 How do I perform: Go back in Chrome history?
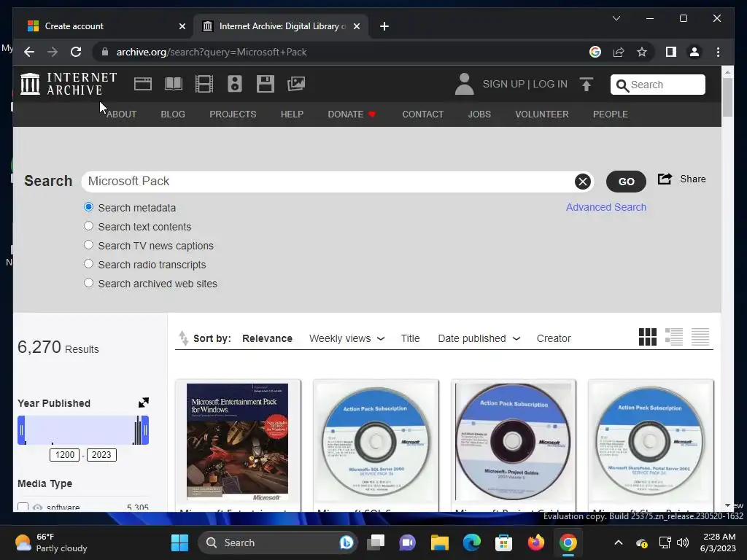pyautogui.click(x=29, y=52)
